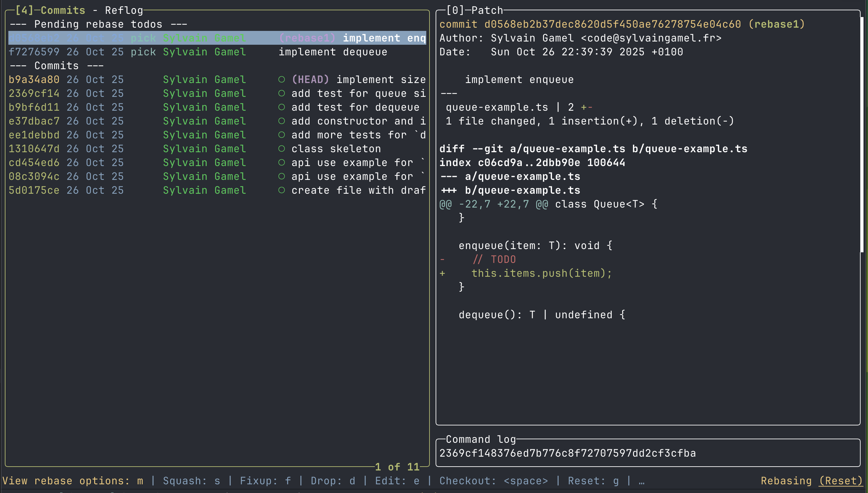Click circle marker next to "create file with draf"
868x493 pixels.
coord(283,190)
